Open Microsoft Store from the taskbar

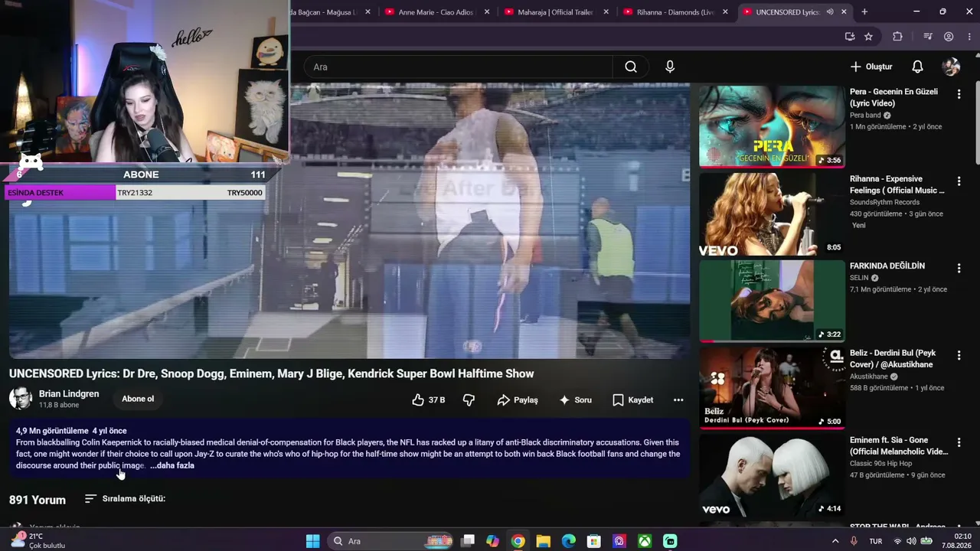(594, 541)
